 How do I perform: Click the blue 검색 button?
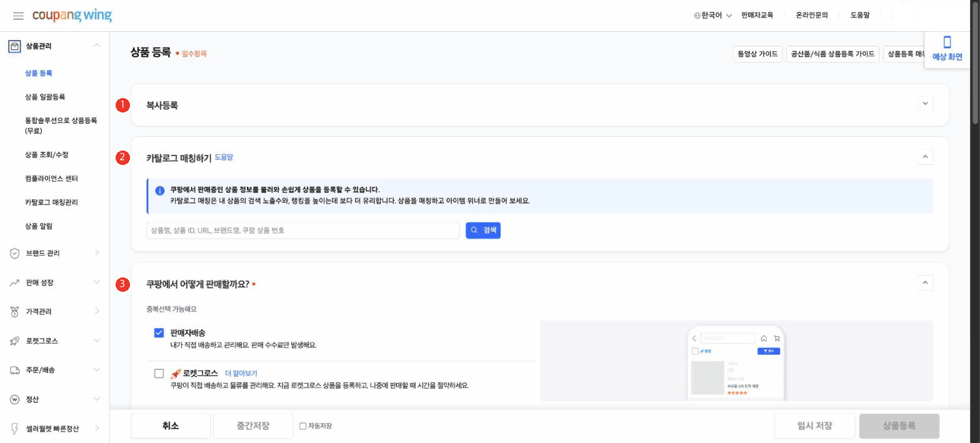point(483,231)
